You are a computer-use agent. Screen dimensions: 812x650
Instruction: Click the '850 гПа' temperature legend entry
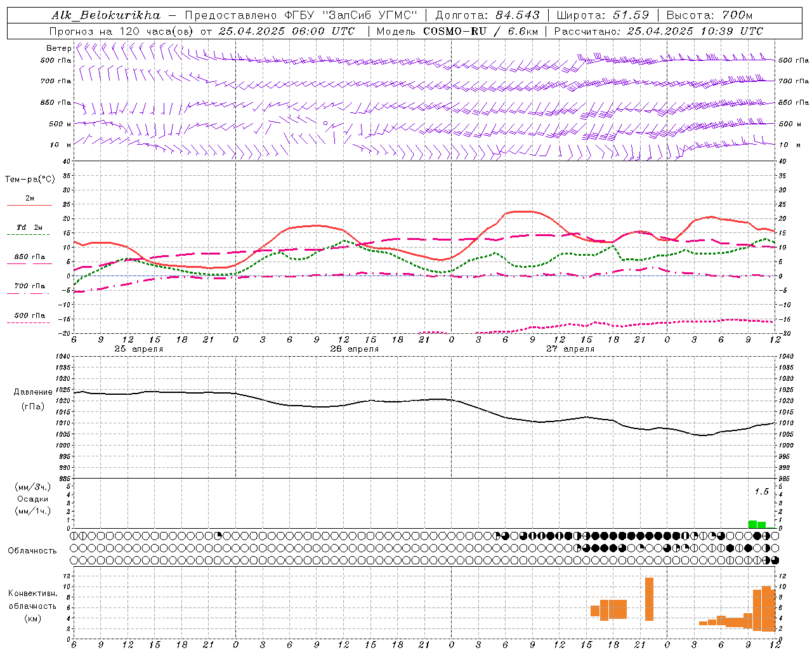pyautogui.click(x=30, y=257)
